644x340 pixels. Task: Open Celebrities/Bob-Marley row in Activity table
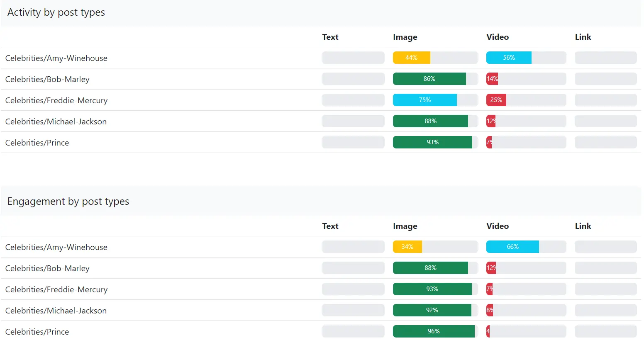pos(47,79)
